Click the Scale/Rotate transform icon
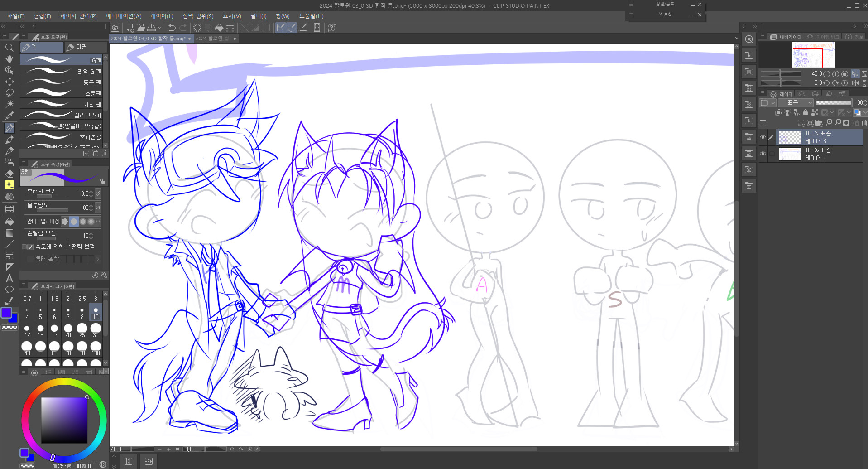868x469 pixels. pyautogui.click(x=230, y=28)
